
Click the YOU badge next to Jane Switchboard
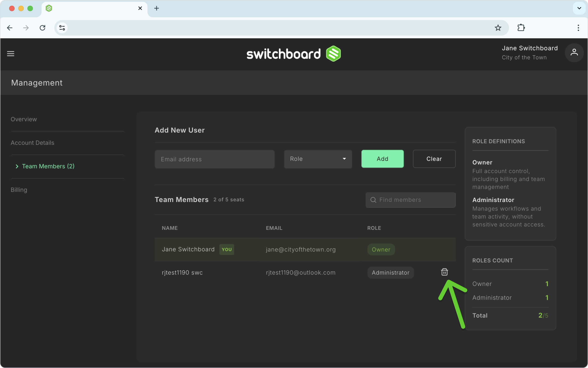pyautogui.click(x=226, y=249)
